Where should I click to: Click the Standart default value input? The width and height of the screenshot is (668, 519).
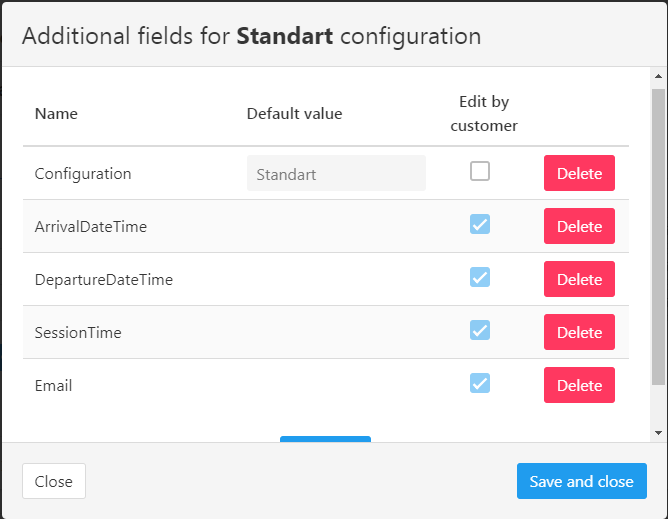pos(336,173)
